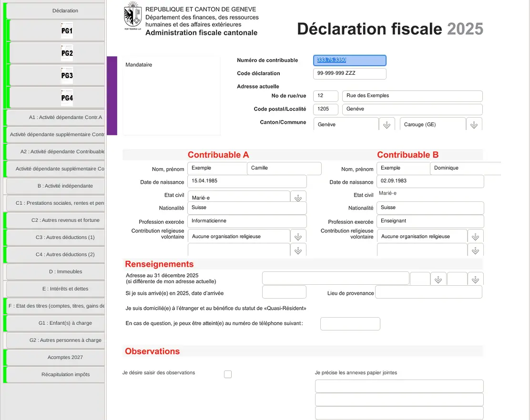Click the Contribuable B heading

(408, 155)
